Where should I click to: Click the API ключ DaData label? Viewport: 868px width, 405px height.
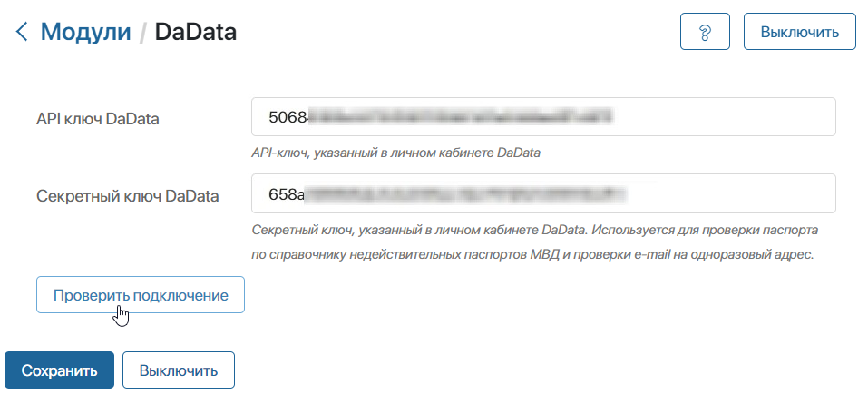click(x=97, y=119)
